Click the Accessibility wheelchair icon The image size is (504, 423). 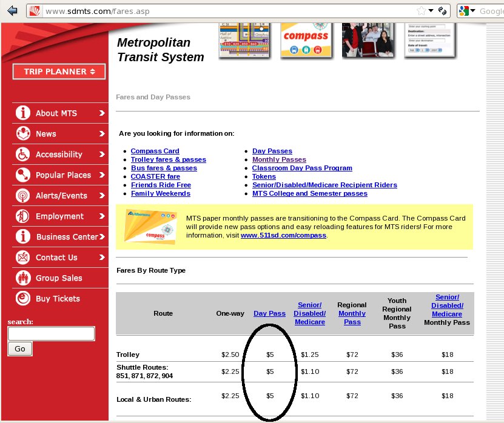[x=23, y=154]
